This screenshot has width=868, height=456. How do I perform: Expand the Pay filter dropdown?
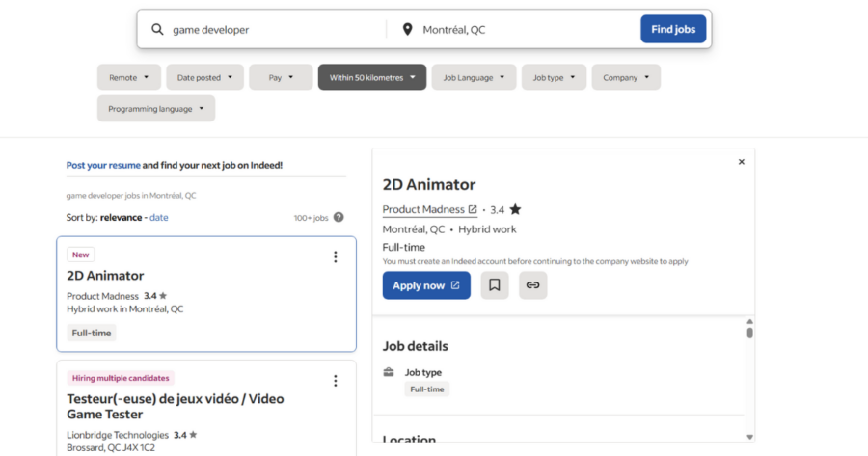coord(281,77)
